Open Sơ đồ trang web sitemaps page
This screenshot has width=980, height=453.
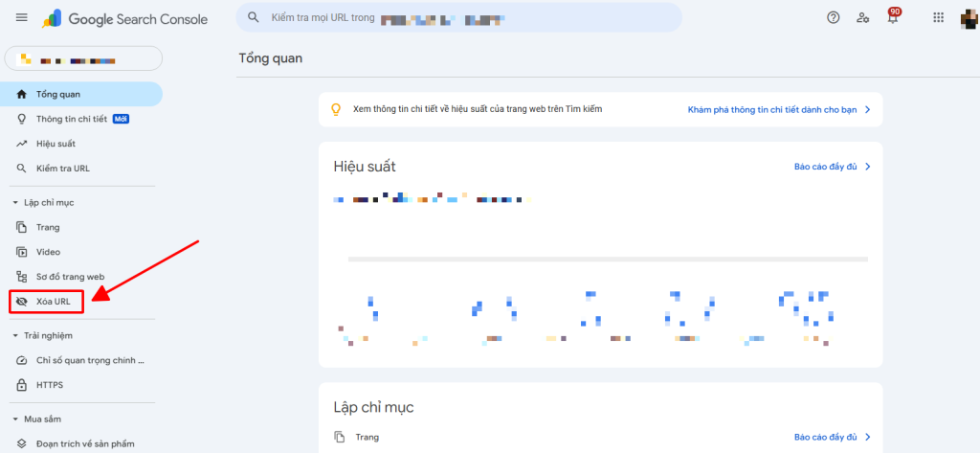pyautogui.click(x=70, y=276)
